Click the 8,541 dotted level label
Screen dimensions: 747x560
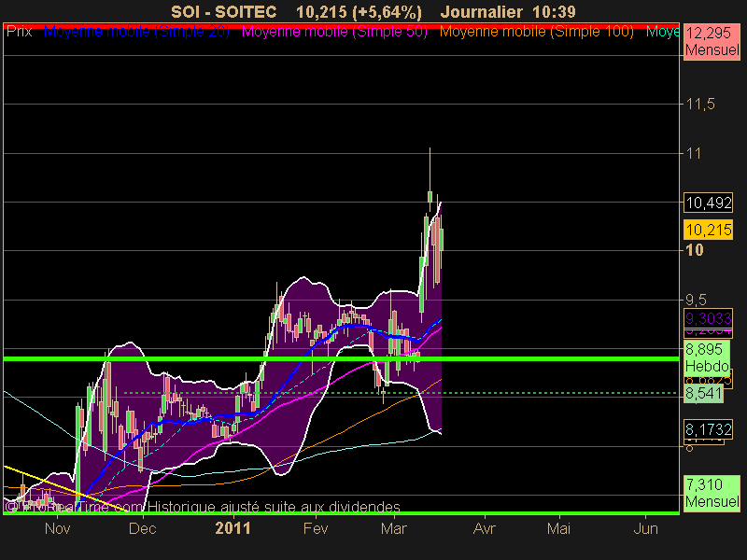coord(704,393)
